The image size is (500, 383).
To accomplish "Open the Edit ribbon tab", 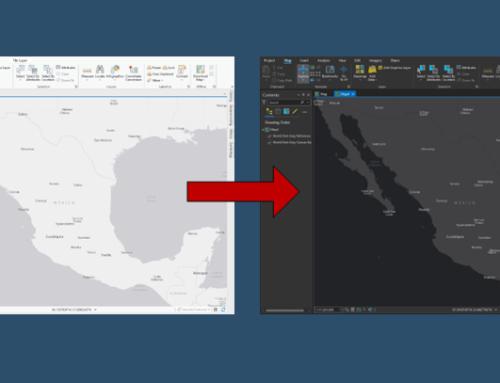I will 357,61.
